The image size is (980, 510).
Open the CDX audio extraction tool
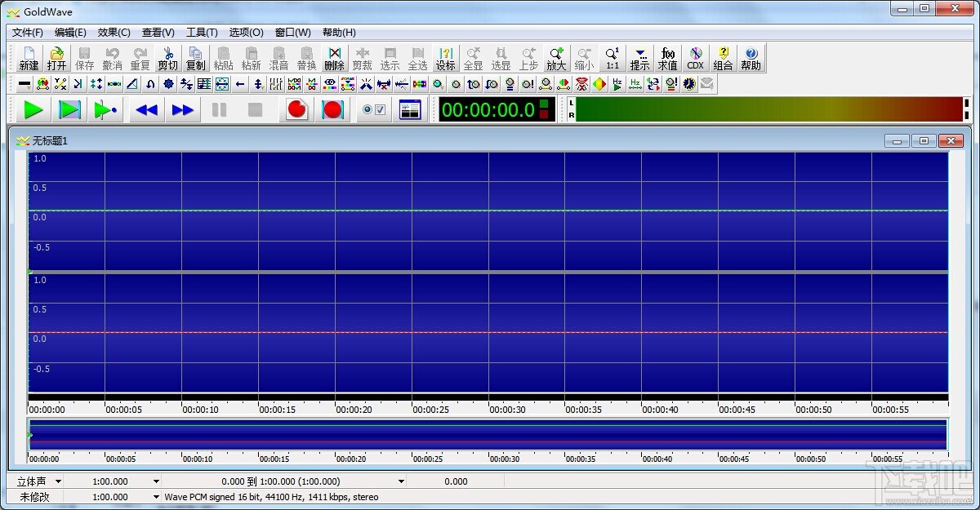click(695, 57)
